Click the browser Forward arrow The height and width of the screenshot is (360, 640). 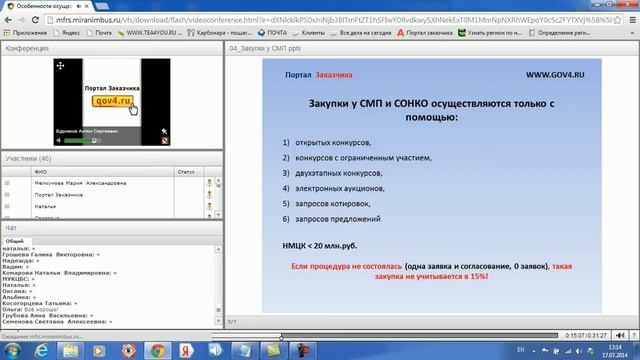(x=22, y=20)
